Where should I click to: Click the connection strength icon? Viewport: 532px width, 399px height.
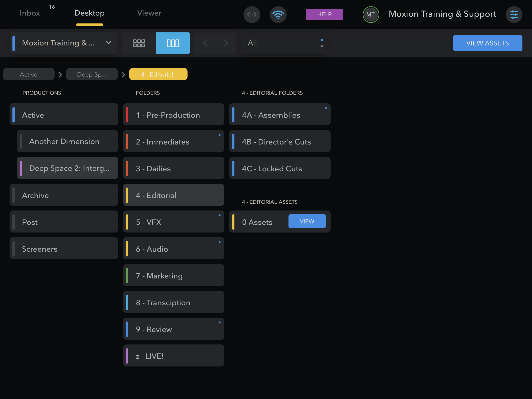278,14
